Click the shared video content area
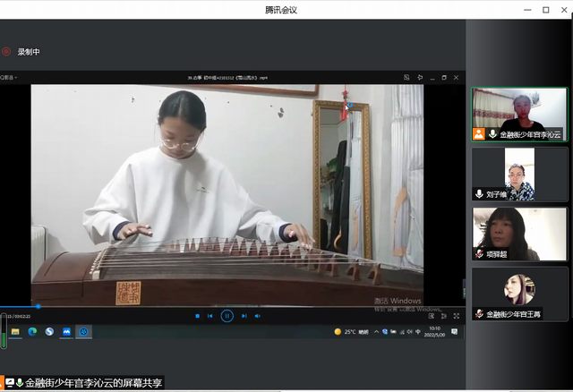 tap(227, 195)
